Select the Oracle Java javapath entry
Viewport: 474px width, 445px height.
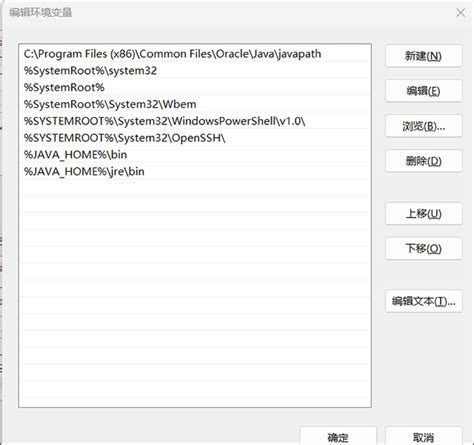coord(195,54)
